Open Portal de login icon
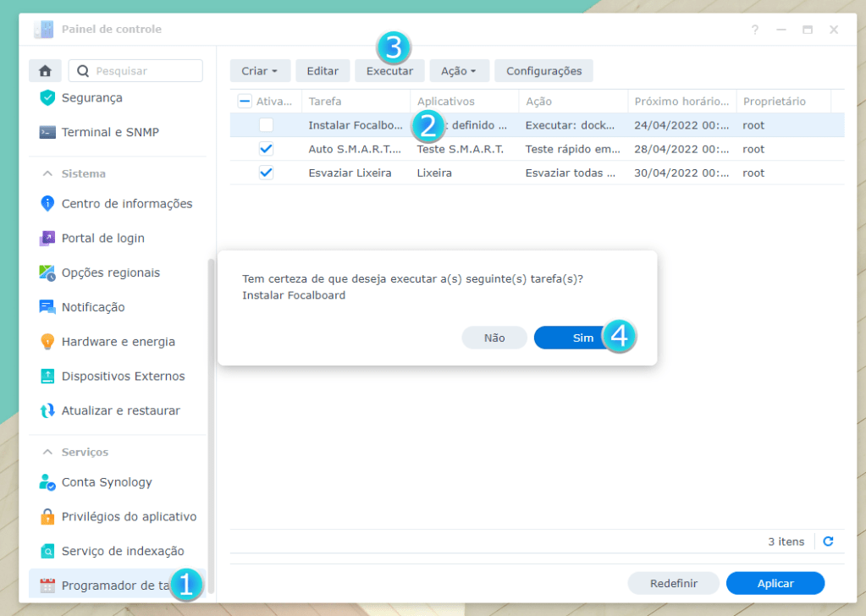 click(47, 239)
